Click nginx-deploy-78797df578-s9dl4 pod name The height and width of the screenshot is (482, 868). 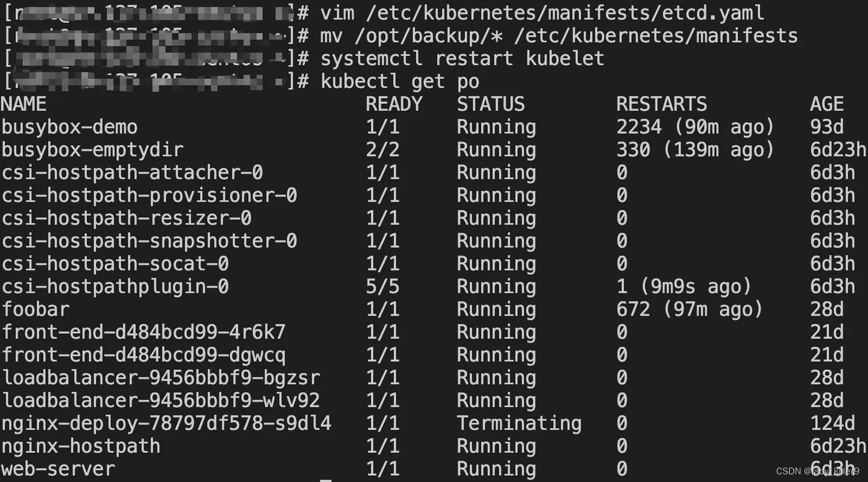[166, 424]
